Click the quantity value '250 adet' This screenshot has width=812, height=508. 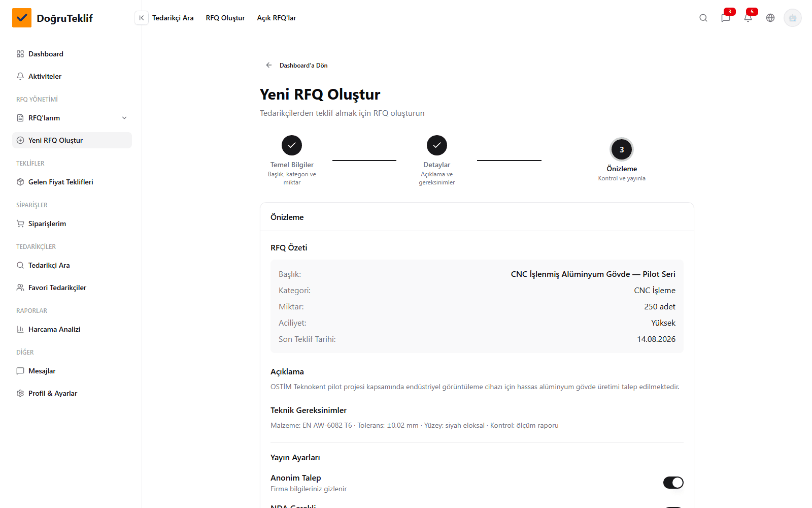660,306
